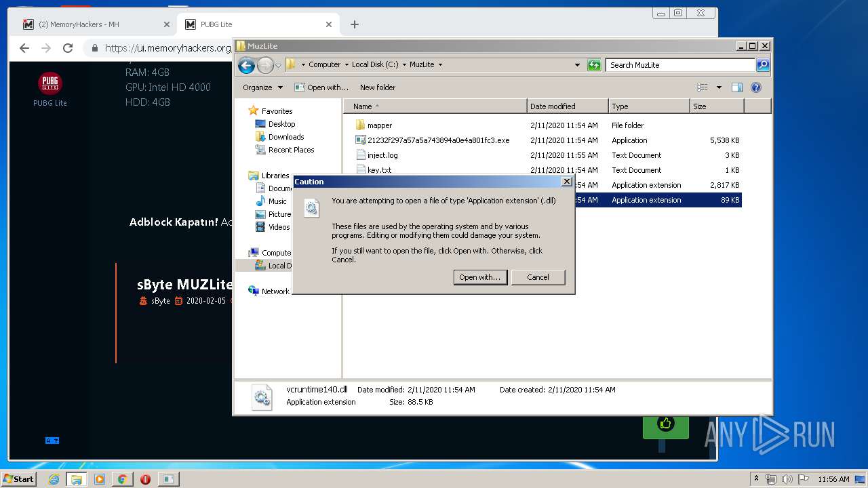This screenshot has width=868, height=488.
Task: Close the MemoryHackers - MH tab
Action: [167, 24]
